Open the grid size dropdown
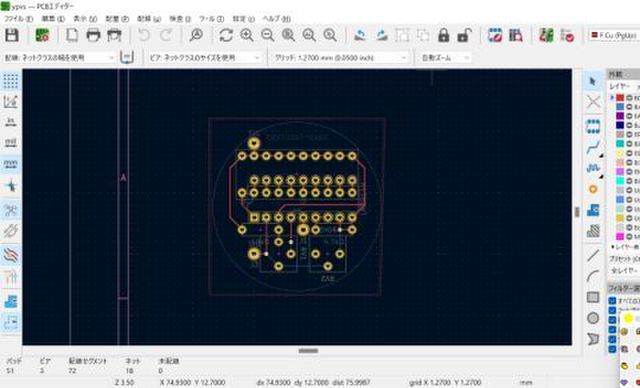Viewport: 640px width, 388px height. (x=340, y=58)
